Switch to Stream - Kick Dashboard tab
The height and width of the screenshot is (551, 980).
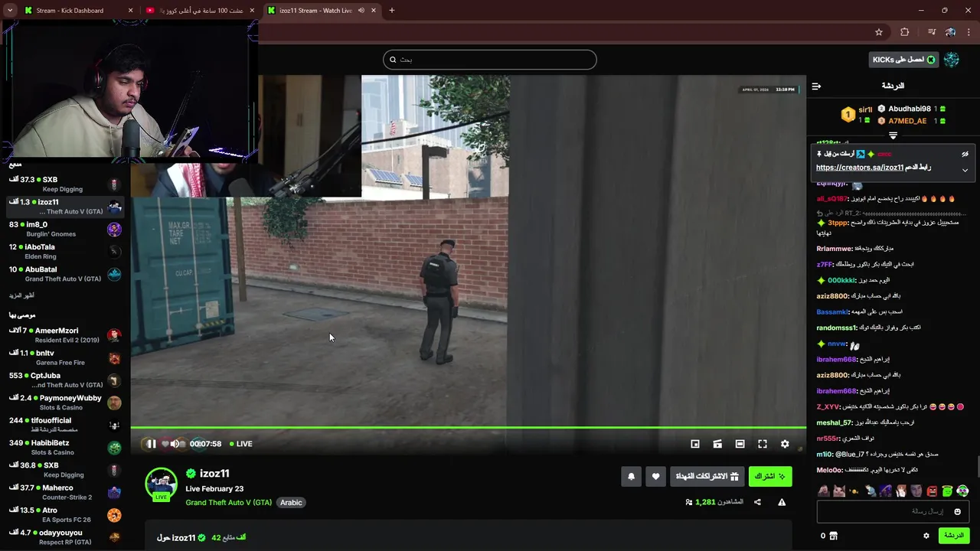[77, 11]
